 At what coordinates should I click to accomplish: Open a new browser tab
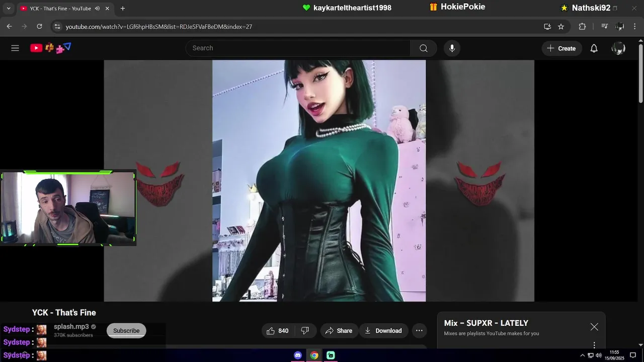click(x=123, y=9)
